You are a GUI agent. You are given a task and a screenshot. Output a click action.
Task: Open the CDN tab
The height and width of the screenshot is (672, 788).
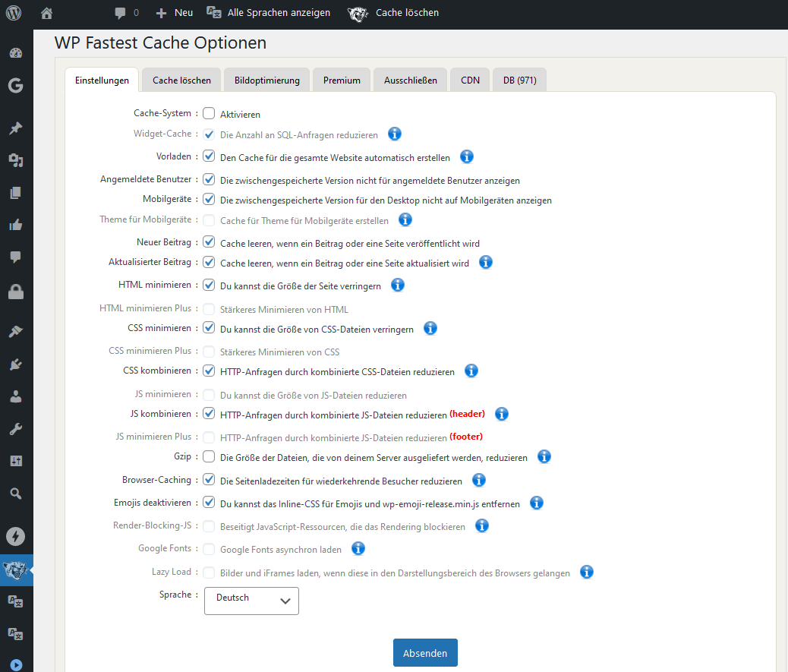tap(469, 79)
